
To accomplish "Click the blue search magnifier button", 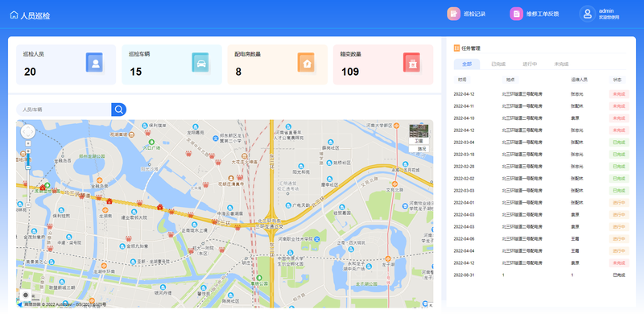I will point(118,109).
